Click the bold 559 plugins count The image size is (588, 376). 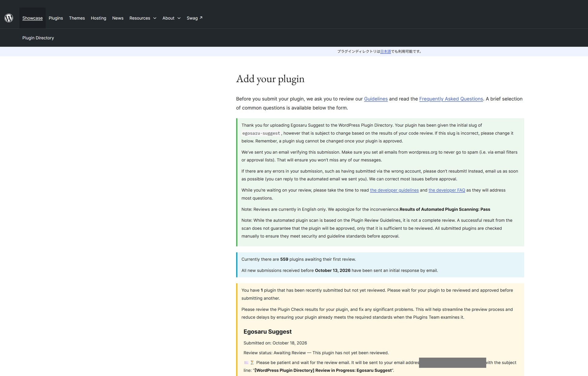coord(284,259)
